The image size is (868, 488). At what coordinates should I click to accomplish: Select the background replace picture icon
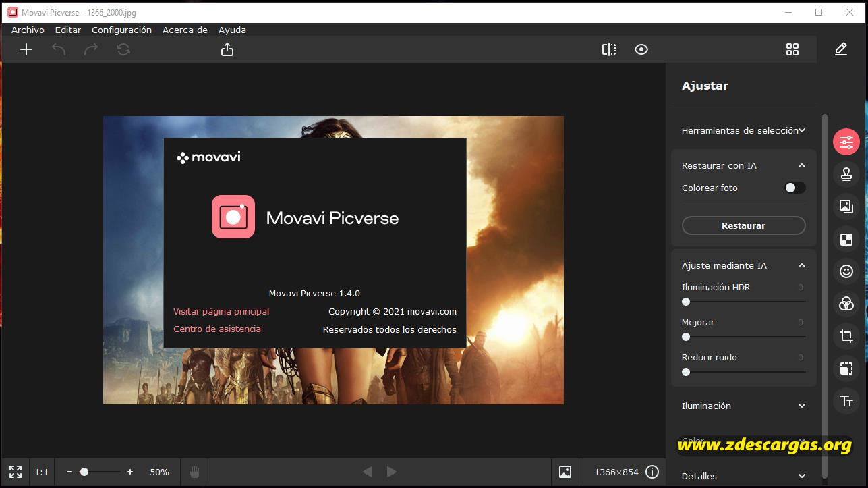tap(846, 207)
